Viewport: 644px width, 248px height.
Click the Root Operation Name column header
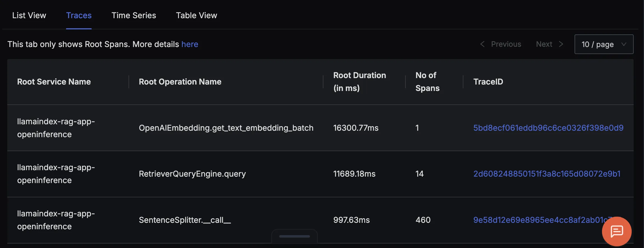click(180, 82)
